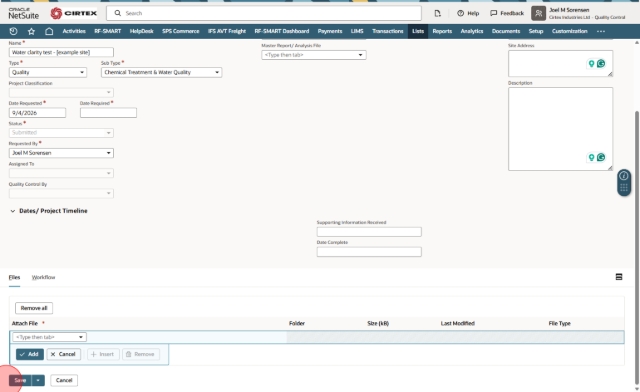640x392 pixels.
Task: Open the user role avatar icon
Action: coord(538,13)
